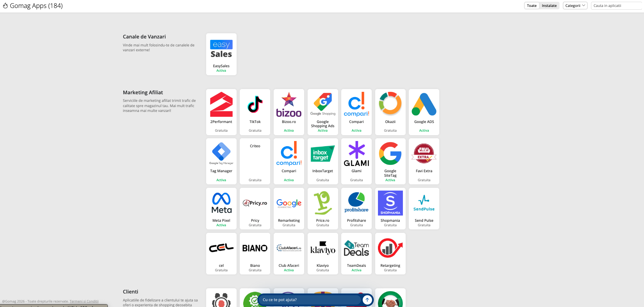Screen dimensions: 644x307
Task: Open the Club Afaceri app icon
Action: click(x=289, y=248)
